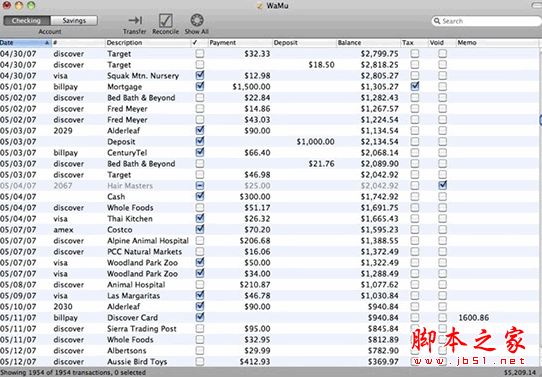Uncheck cleared box for Squak Mtn. Nursery

pyautogui.click(x=199, y=75)
